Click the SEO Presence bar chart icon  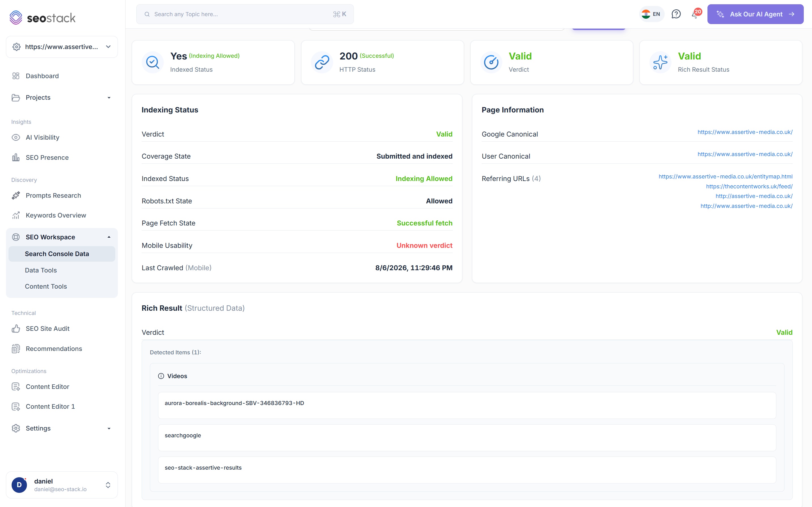[16, 157]
